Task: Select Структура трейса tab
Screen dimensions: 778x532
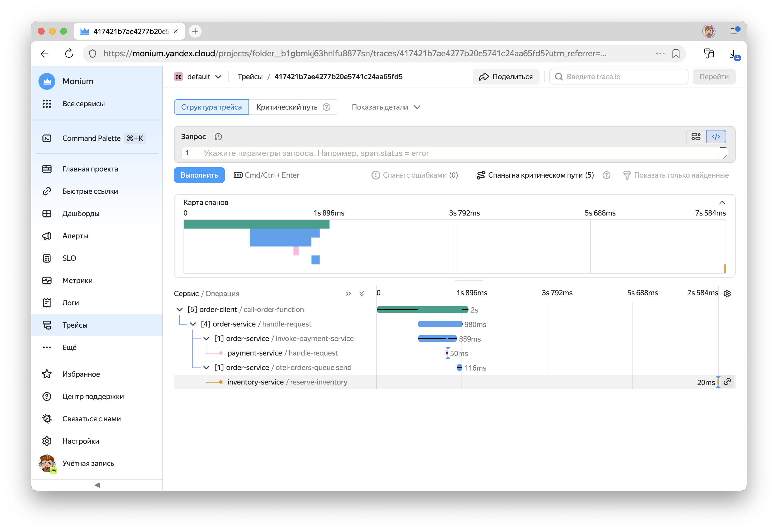Action: (211, 107)
